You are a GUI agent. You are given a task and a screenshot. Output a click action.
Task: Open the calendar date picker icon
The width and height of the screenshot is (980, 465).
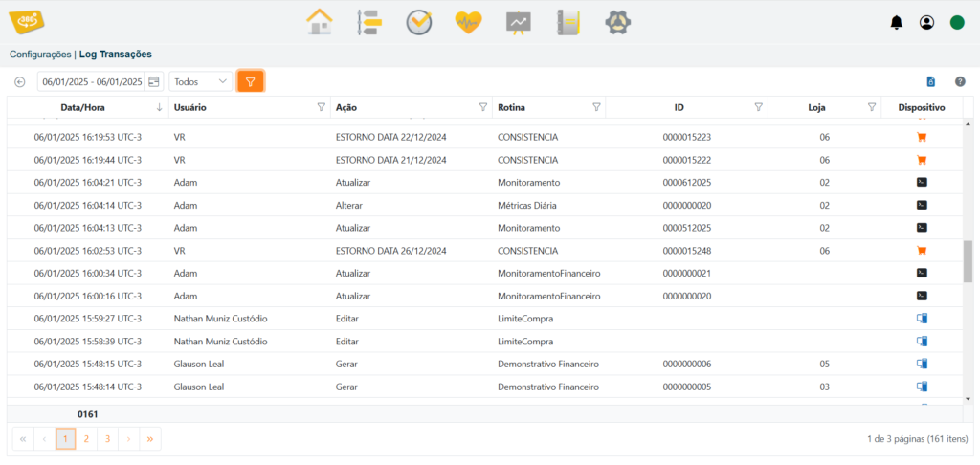(154, 82)
